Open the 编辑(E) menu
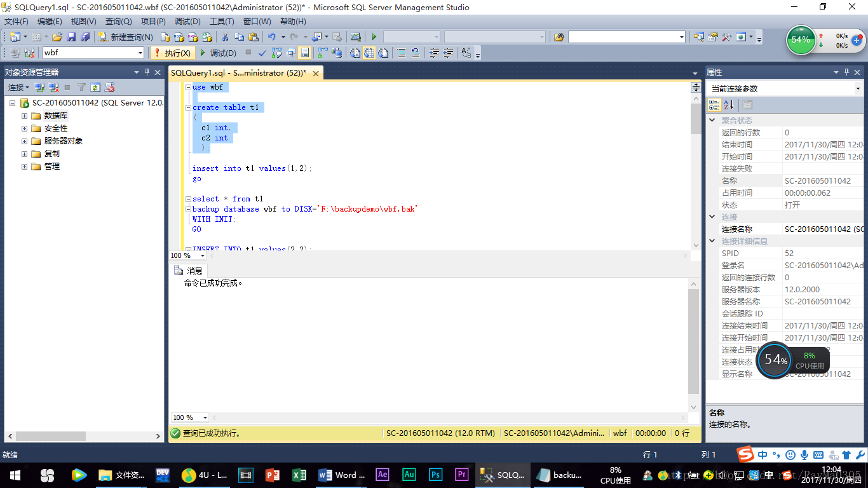This screenshot has width=868, height=488. [50, 21]
